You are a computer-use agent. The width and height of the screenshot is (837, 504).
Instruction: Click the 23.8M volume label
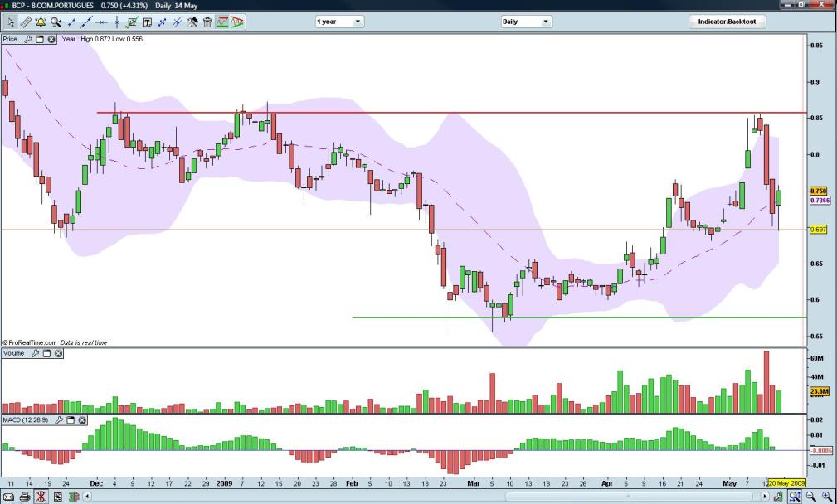pyautogui.click(x=820, y=391)
